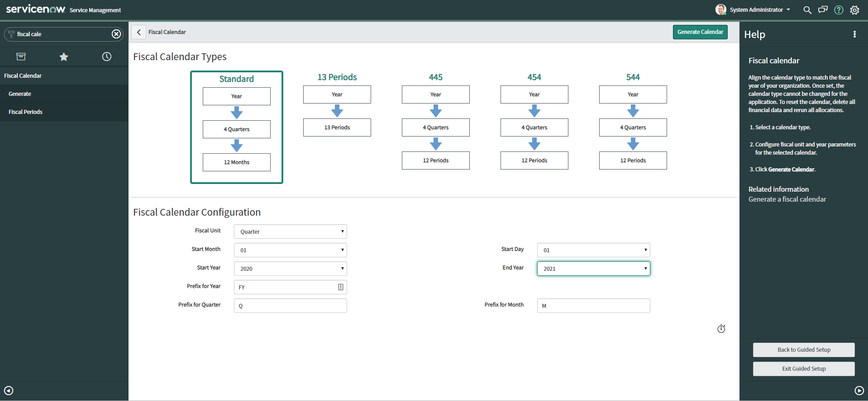868x401 pixels.
Task: Click the response time stopwatch icon
Action: tap(721, 329)
